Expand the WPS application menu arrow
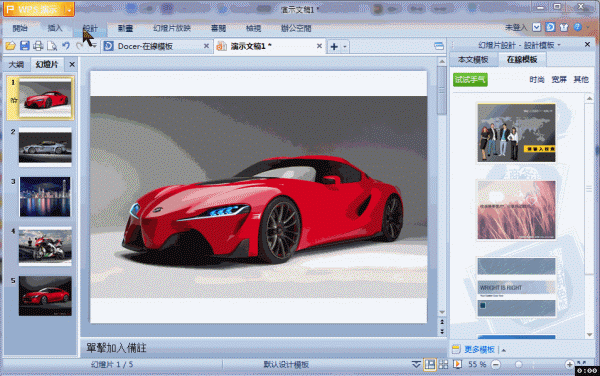The height and width of the screenshot is (376, 600). (x=69, y=10)
